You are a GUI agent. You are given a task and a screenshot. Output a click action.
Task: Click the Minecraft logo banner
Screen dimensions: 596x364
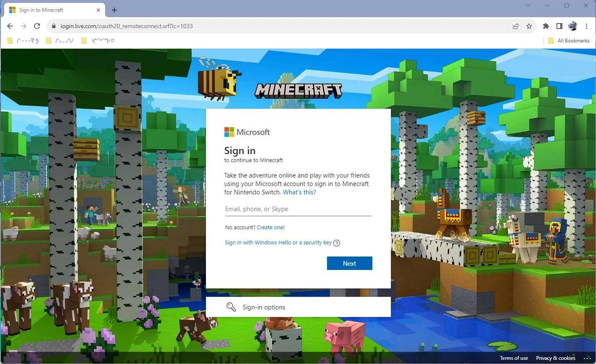coord(298,91)
